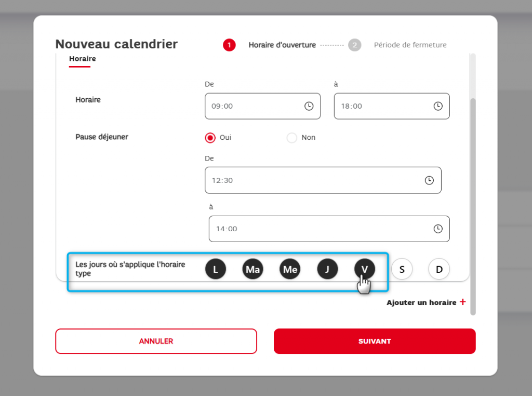This screenshot has height=396, width=532.
Task: Enable Sunday 'D' day button
Action: (x=439, y=269)
